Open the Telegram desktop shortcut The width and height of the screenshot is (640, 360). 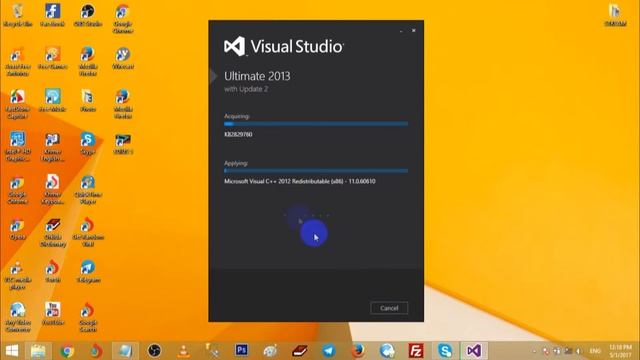(88, 271)
